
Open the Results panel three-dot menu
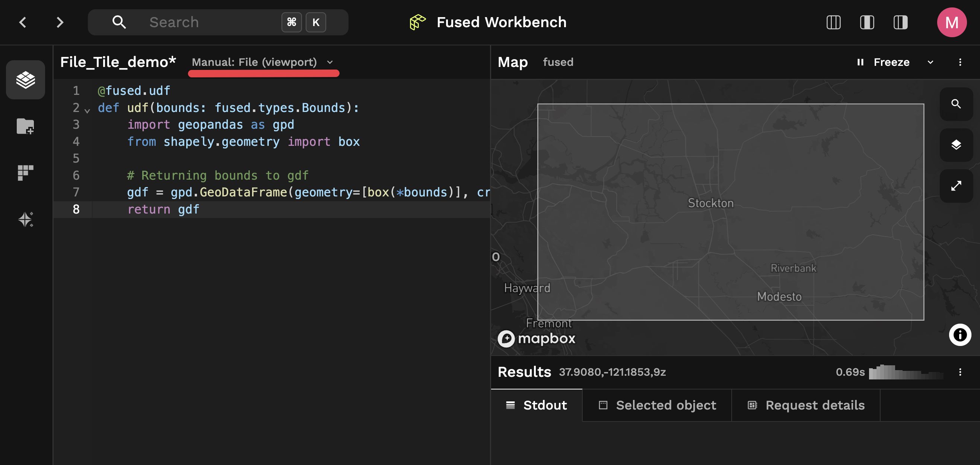tap(960, 372)
